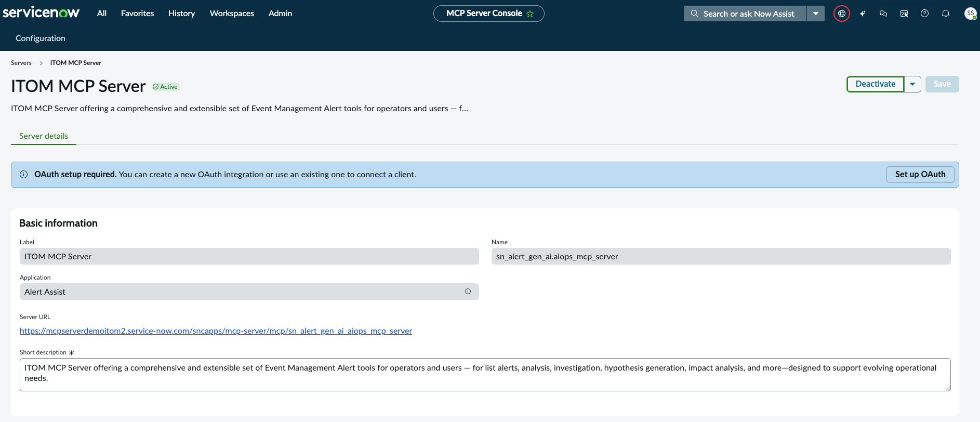Open the notifications bell icon
The image size is (980, 422).
coord(946,14)
